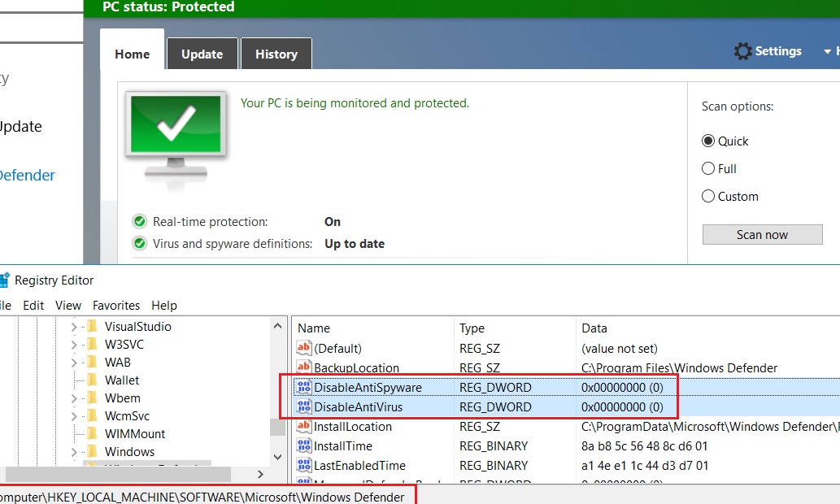Click the Registry Editor title bar icon
Screen dimensions: 840x504
point(4,280)
